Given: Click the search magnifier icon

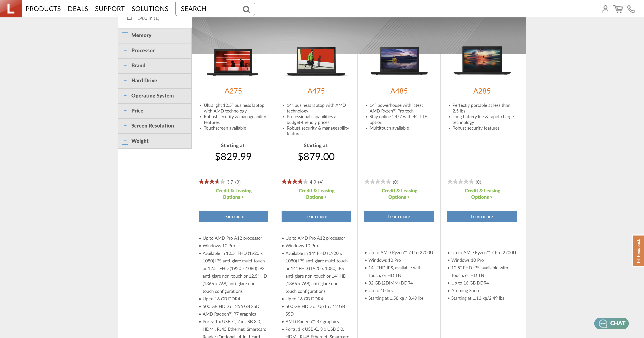Looking at the screenshot, I should click(246, 9).
